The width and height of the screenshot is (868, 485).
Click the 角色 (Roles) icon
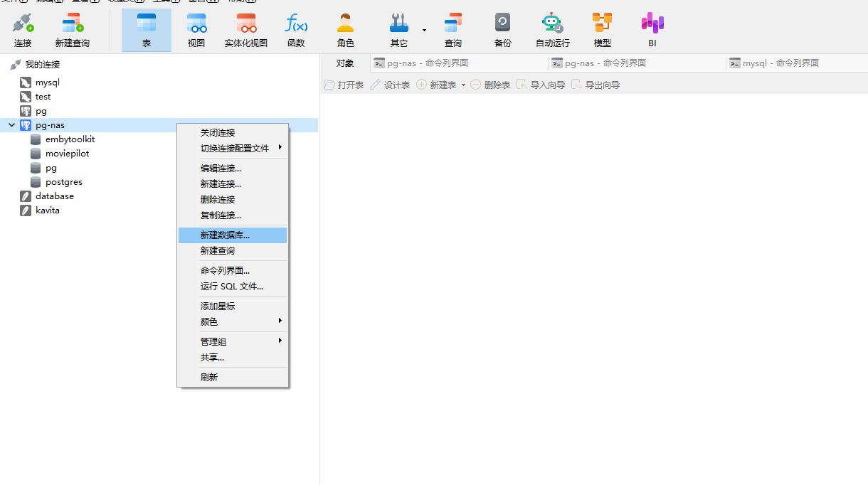pyautogui.click(x=345, y=28)
